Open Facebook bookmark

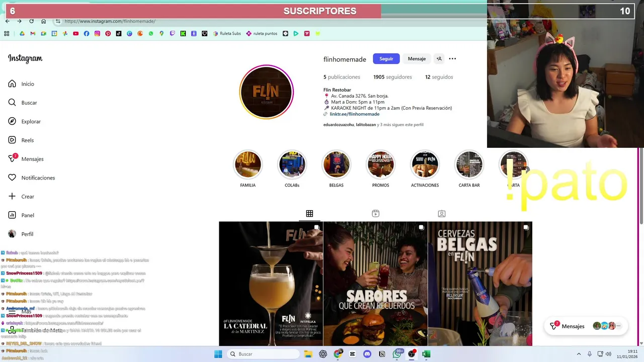pyautogui.click(x=87, y=34)
